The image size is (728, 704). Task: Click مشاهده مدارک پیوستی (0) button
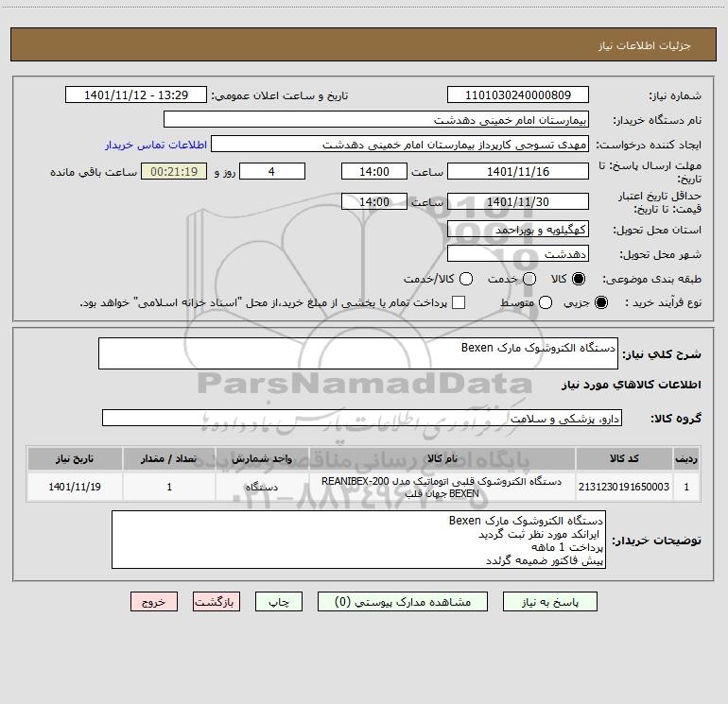(x=403, y=602)
